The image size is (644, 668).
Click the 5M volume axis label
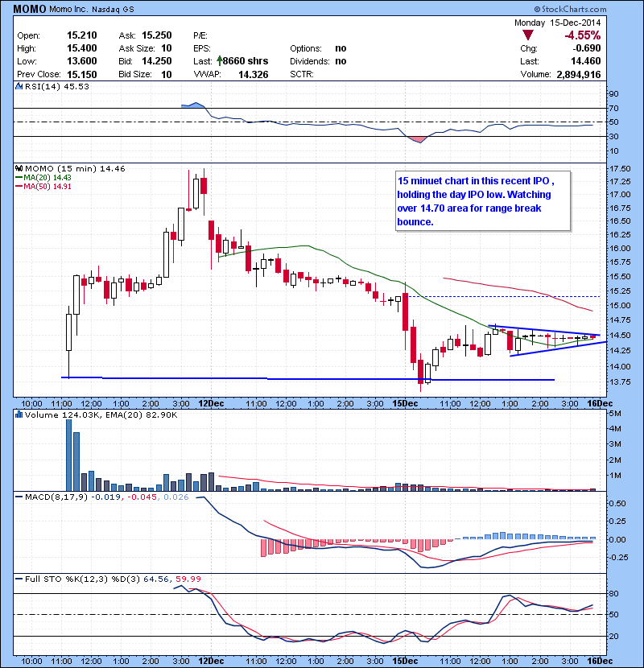[615, 413]
